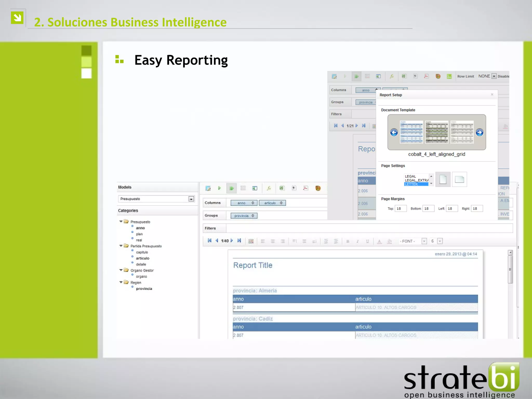
Task: Collapse the Organo Gestor folder
Action: 121,270
